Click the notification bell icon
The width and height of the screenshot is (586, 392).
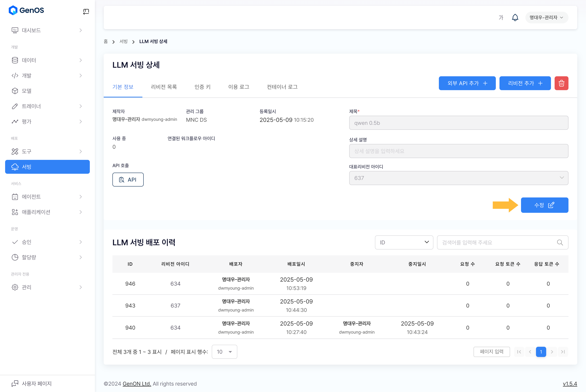(x=515, y=18)
